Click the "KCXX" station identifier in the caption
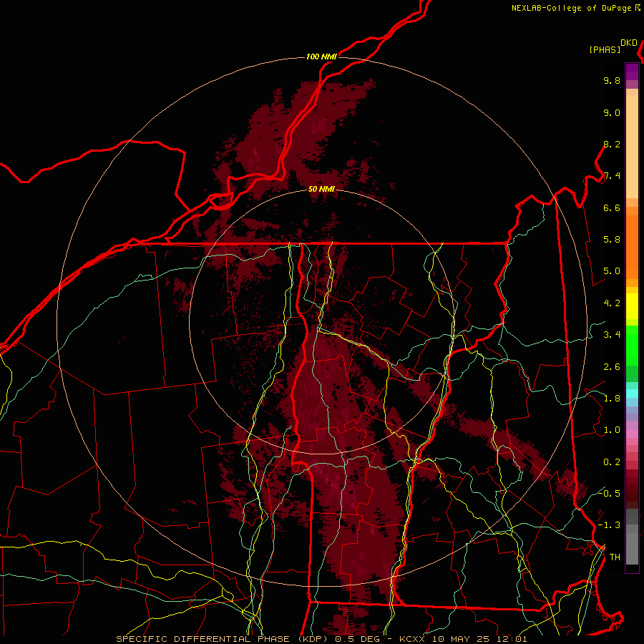Image resolution: width=644 pixels, height=644 pixels. 412,639
